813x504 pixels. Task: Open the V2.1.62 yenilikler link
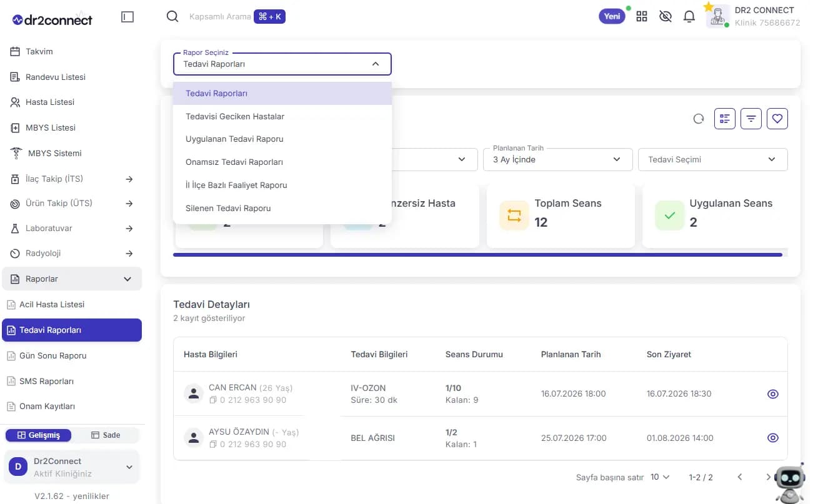[x=72, y=496]
